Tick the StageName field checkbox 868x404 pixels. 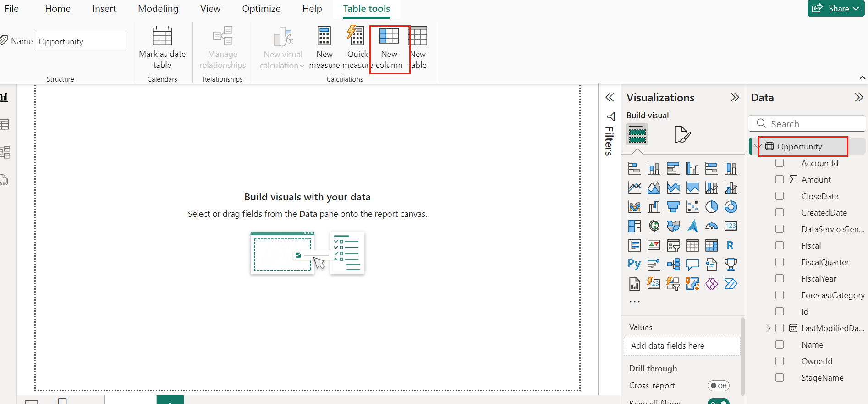(x=780, y=378)
